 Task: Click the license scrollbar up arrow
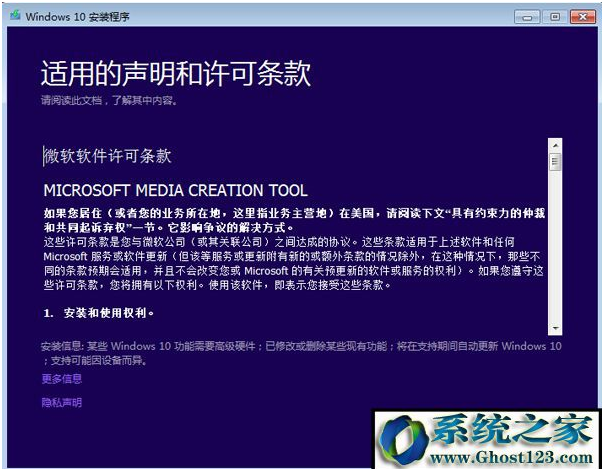pos(555,146)
